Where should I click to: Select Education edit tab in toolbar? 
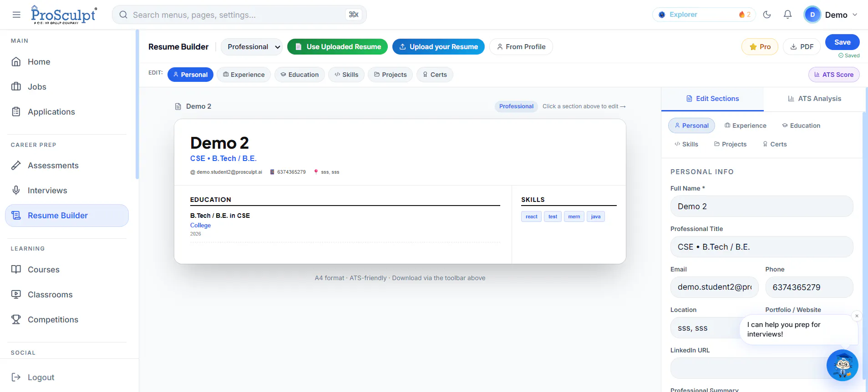(x=299, y=75)
